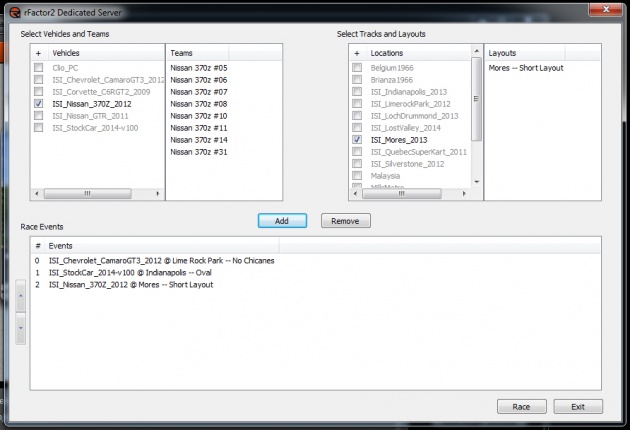Start the server with the Race button
The image size is (630, 430).
point(521,406)
